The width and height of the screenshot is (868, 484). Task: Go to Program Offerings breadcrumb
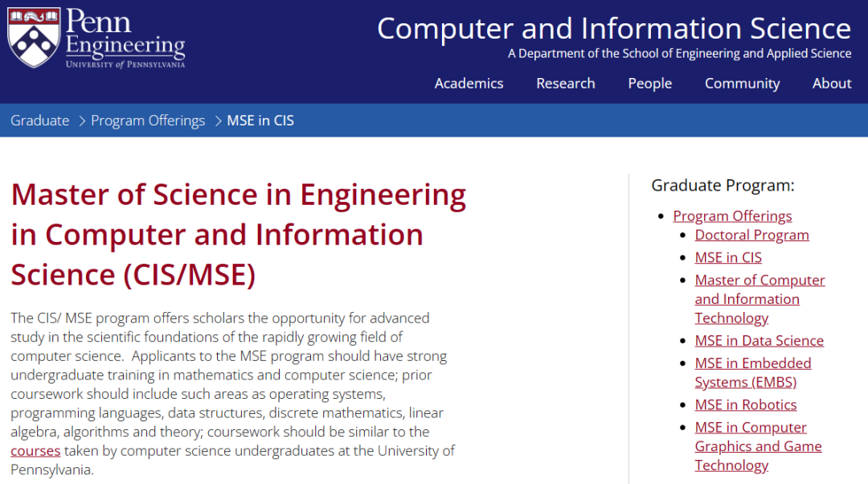148,121
